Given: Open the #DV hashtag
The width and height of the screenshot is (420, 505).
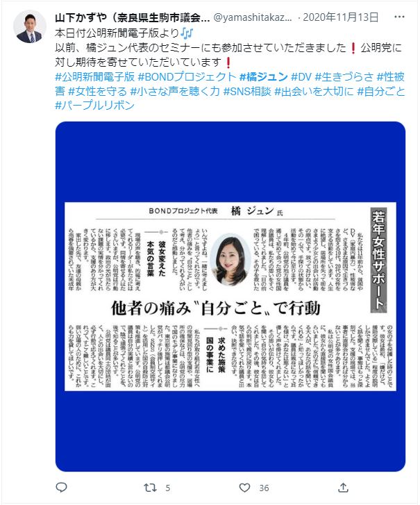Looking at the screenshot, I should [x=301, y=77].
